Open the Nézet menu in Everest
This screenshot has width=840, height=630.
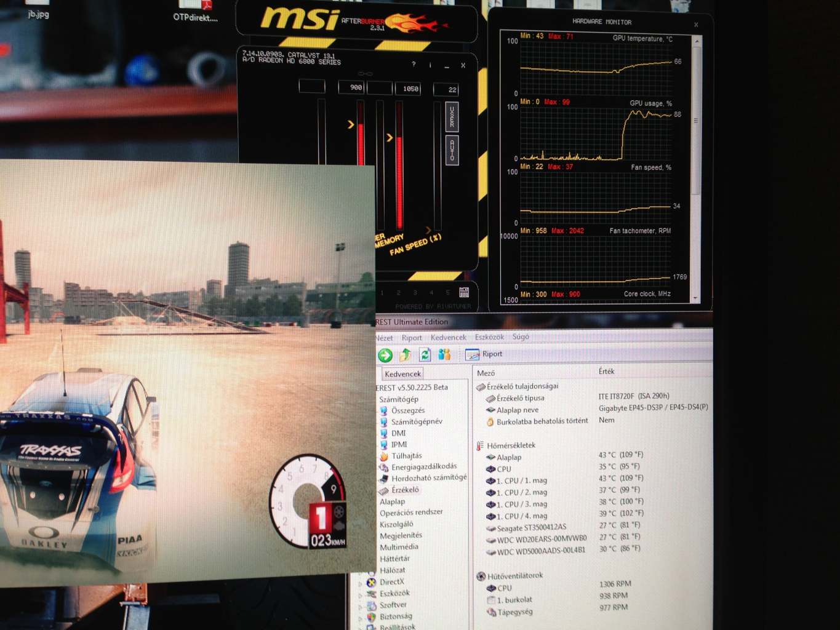(384, 338)
